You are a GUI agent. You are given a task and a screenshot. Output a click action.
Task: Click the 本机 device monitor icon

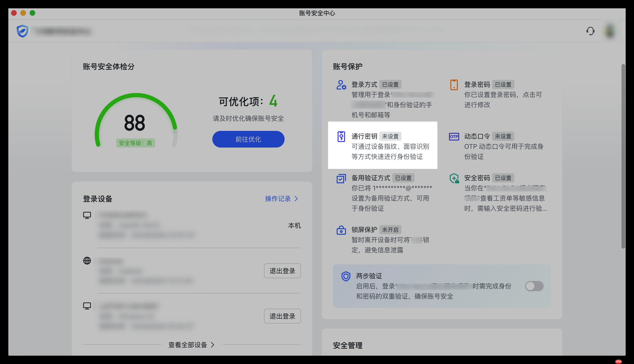coord(87,215)
